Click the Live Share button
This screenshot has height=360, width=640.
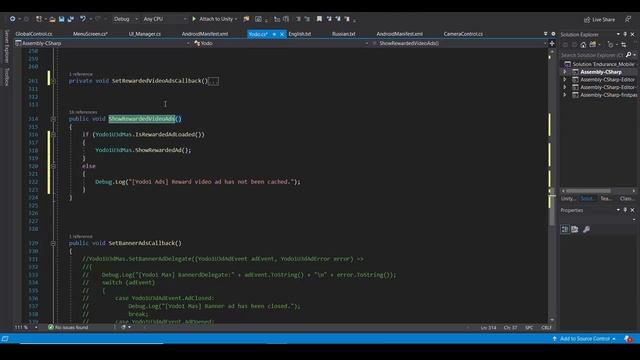(599, 20)
